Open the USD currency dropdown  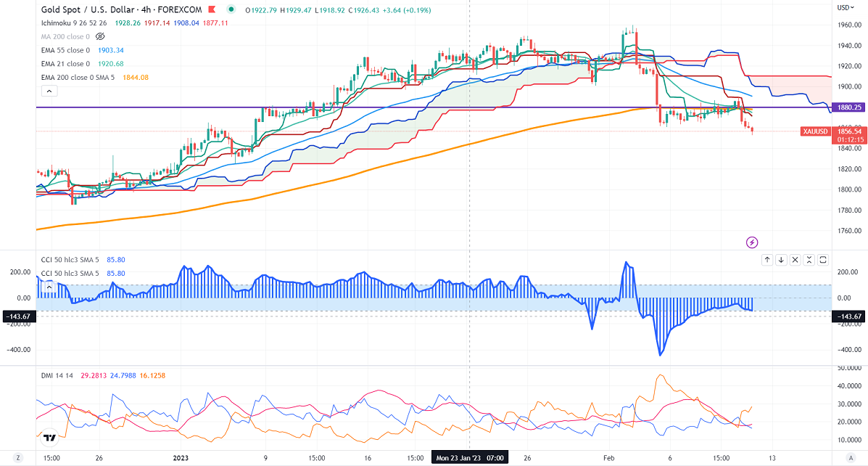coord(844,7)
